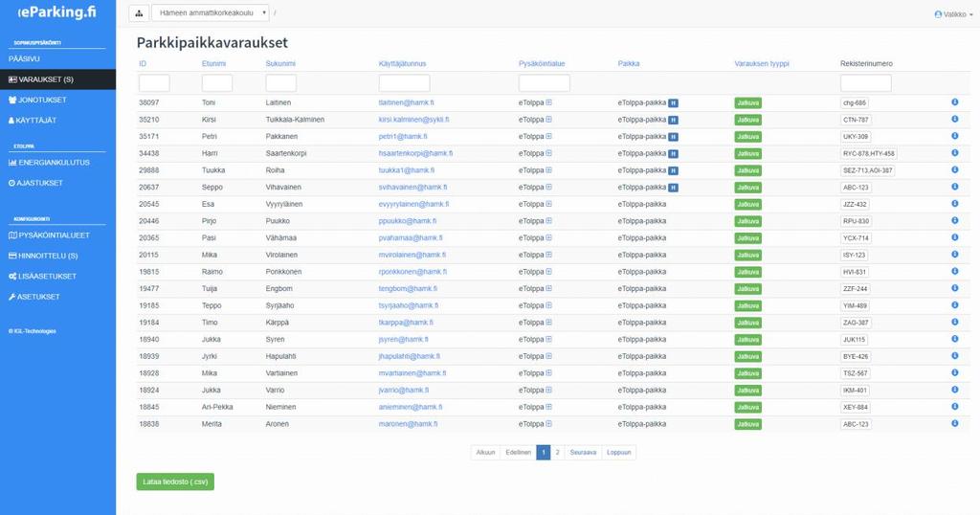980x515 pixels.
Task: Sort by the Etunimi column header
Action: tap(213, 64)
